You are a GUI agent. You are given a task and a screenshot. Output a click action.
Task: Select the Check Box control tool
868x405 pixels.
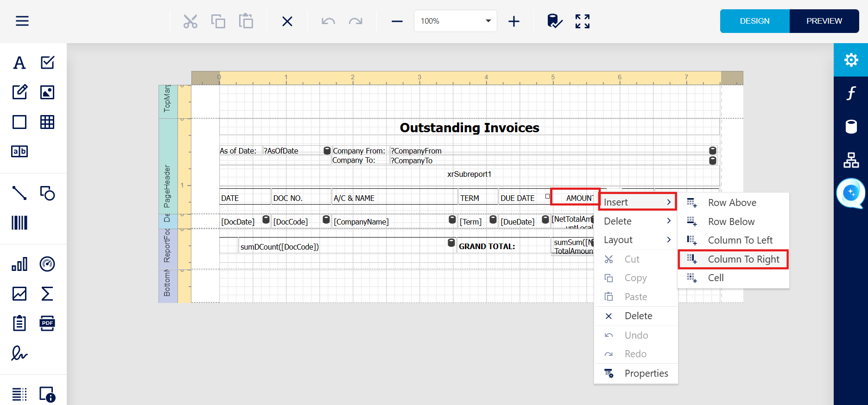click(47, 63)
